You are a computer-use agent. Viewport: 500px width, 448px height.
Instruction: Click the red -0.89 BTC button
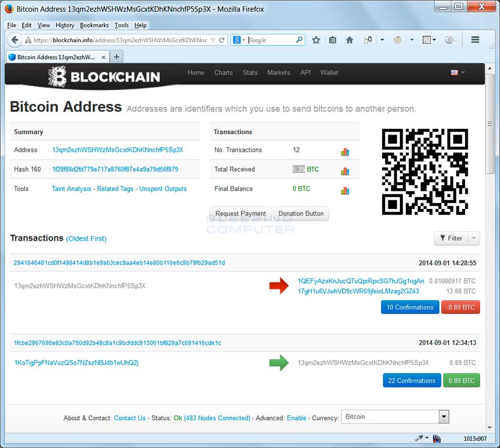[461, 307]
